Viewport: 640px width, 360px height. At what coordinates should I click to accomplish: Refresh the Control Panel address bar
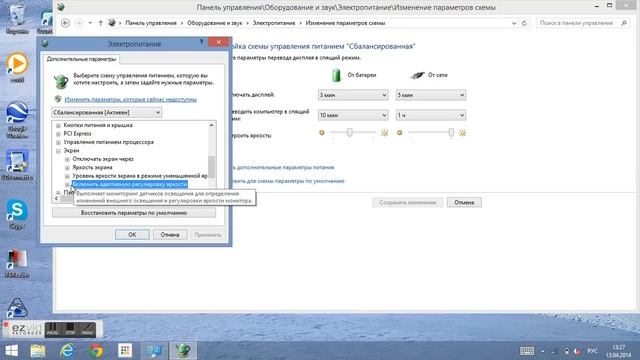click(524, 23)
